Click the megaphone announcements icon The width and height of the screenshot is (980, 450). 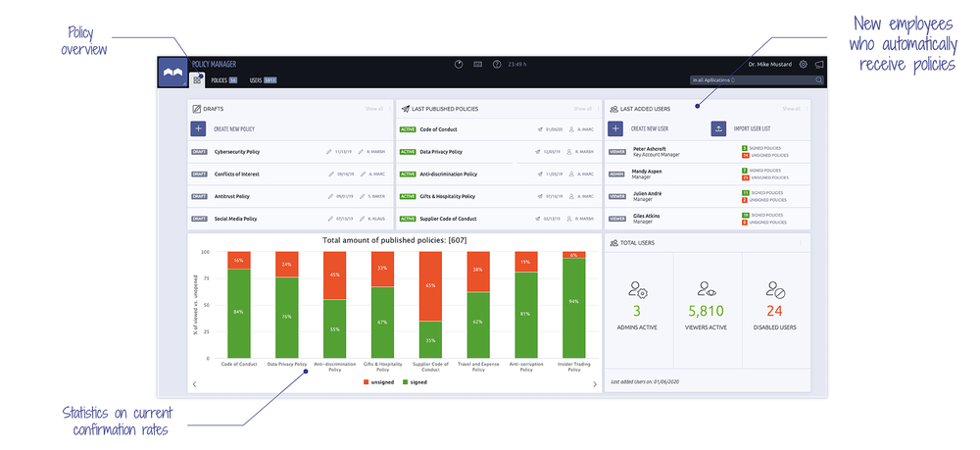coord(818,64)
